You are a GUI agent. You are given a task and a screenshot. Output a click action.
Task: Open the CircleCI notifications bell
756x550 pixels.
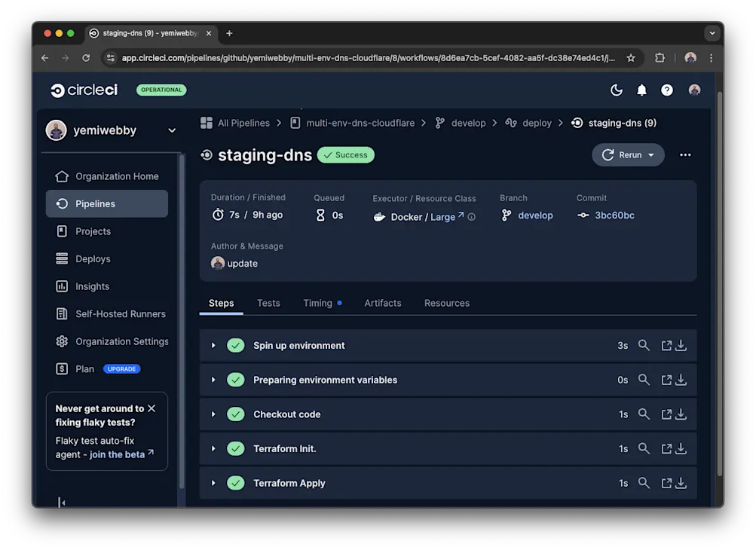641,90
